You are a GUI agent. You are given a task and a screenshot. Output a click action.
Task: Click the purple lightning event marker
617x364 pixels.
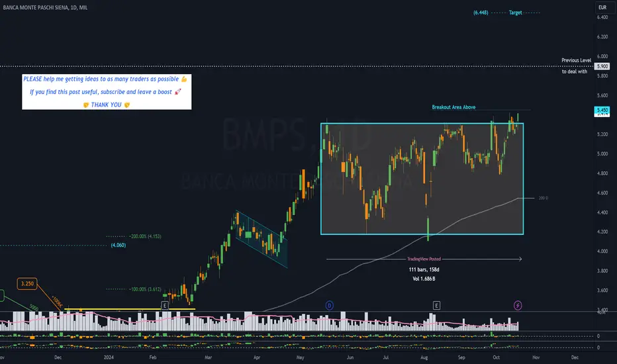click(518, 305)
